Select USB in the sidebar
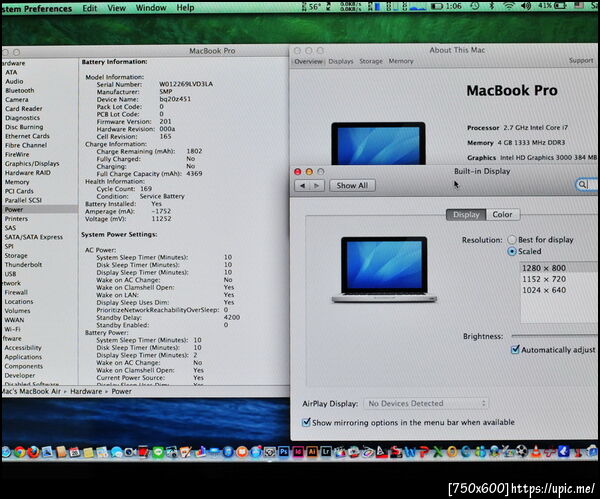This screenshot has height=499, width=600. (10, 274)
